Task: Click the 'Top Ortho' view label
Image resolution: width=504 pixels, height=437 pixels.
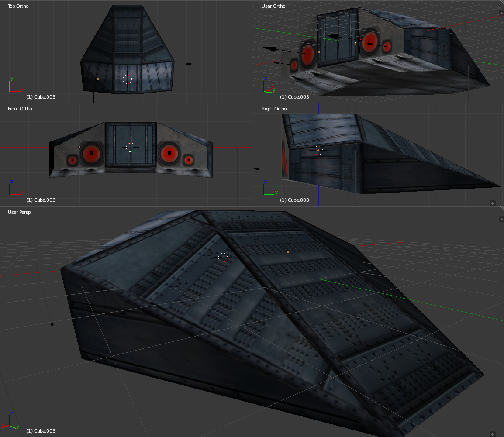Action: click(x=18, y=6)
